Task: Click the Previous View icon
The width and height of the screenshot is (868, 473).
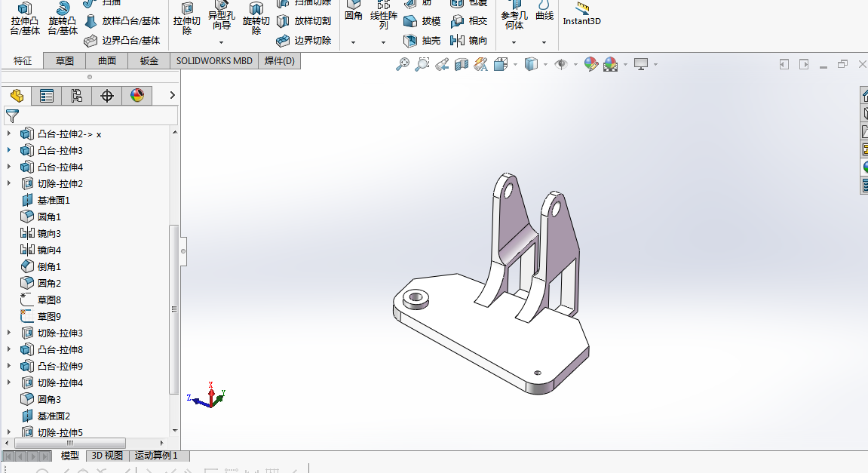Action: click(x=442, y=64)
